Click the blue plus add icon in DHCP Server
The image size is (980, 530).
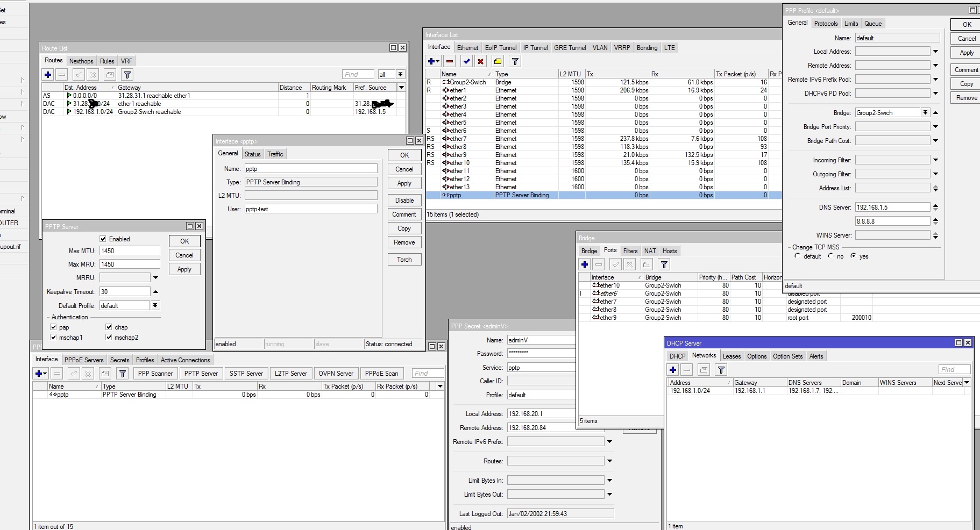tap(673, 369)
